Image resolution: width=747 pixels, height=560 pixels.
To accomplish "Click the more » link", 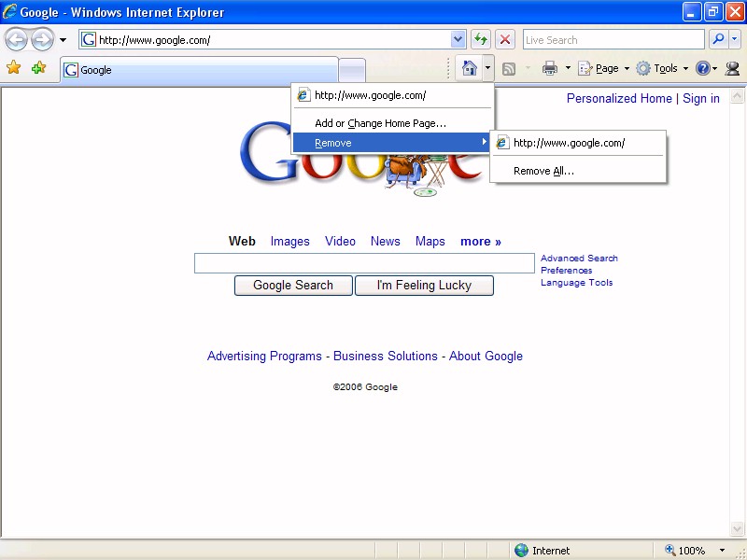I will pyautogui.click(x=480, y=242).
